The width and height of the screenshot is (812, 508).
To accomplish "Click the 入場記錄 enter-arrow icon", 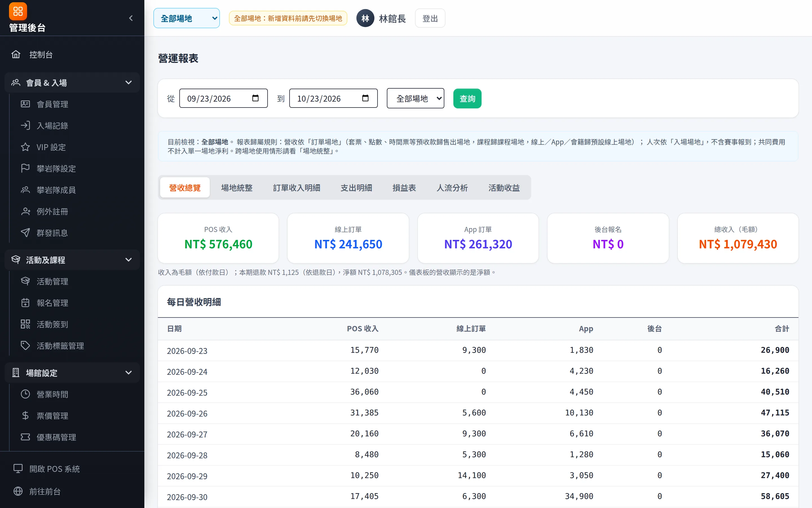I will [x=25, y=126].
